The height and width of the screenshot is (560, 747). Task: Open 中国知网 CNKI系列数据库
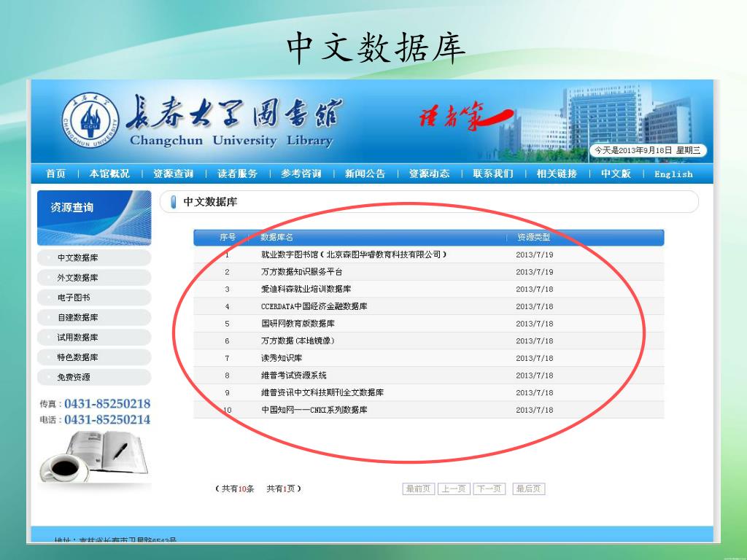pos(314,410)
